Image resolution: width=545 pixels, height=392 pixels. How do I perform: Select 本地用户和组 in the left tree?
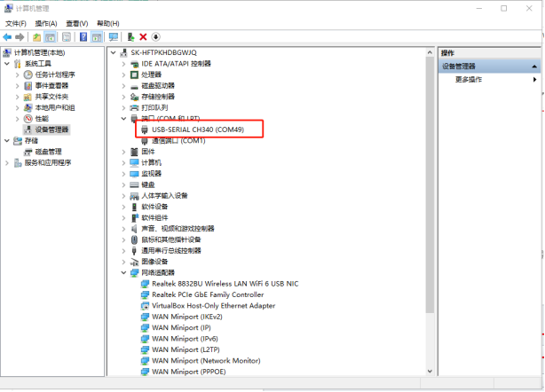click(55, 107)
